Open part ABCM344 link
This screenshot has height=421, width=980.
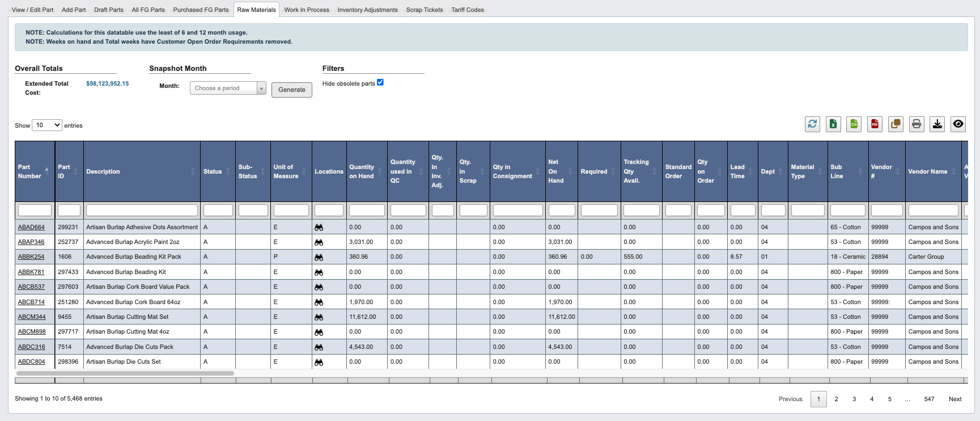point(32,317)
